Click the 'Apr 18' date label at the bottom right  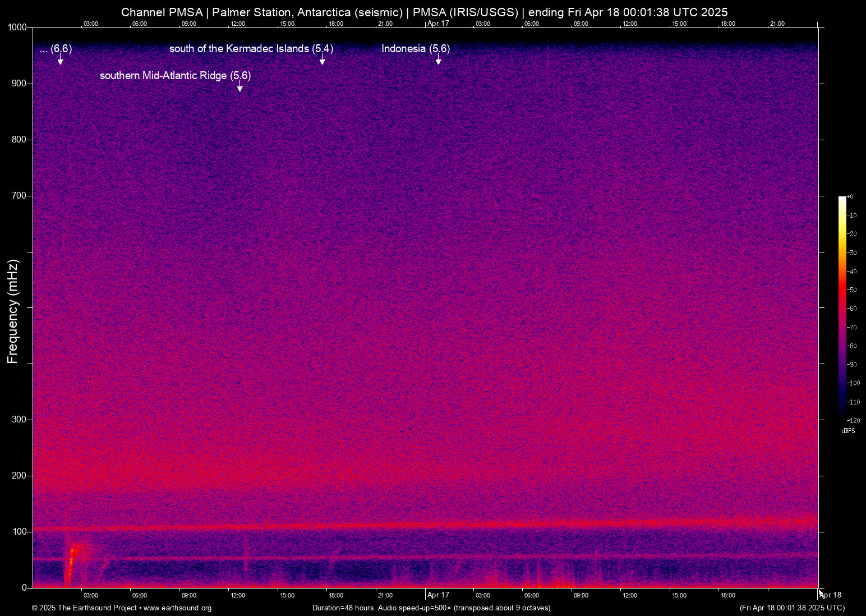[831, 595]
